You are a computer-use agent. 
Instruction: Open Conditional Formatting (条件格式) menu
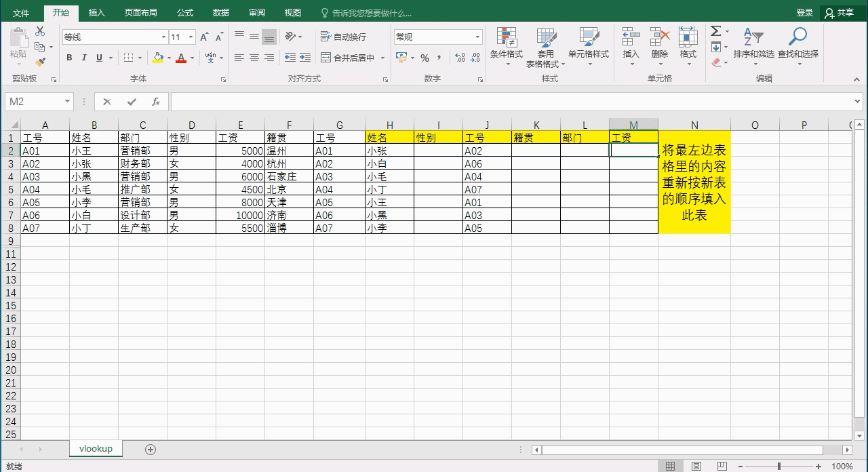(x=507, y=47)
